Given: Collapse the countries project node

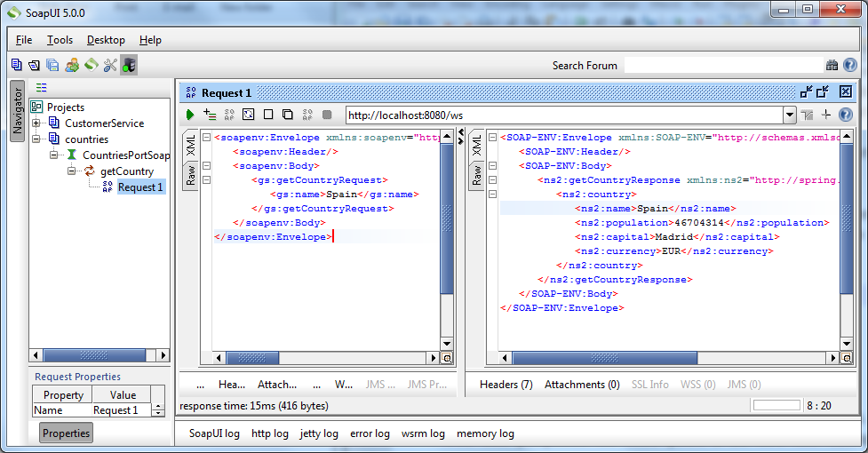Looking at the screenshot, I should pyautogui.click(x=36, y=139).
